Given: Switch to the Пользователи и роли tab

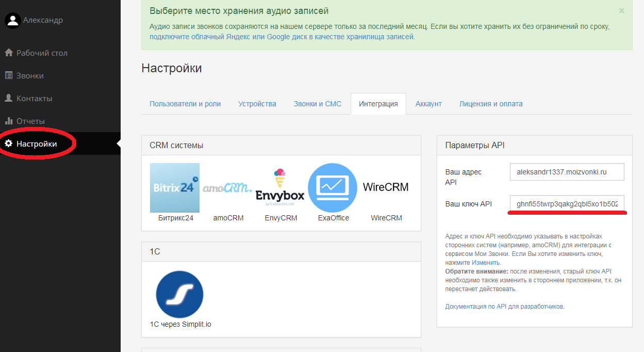Looking at the screenshot, I should 185,104.
